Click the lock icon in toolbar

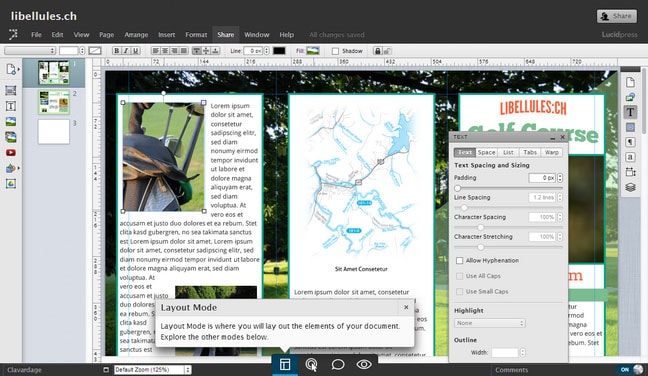(x=377, y=51)
